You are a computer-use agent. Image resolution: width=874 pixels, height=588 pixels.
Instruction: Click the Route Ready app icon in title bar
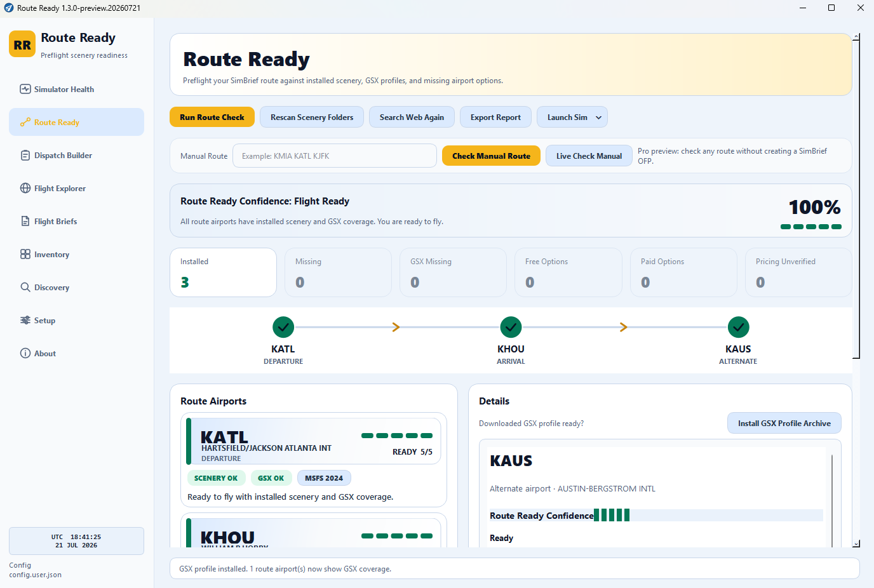click(9, 8)
